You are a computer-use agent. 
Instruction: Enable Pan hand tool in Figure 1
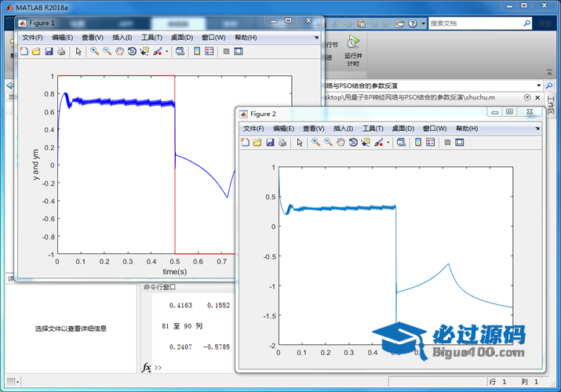[x=119, y=52]
